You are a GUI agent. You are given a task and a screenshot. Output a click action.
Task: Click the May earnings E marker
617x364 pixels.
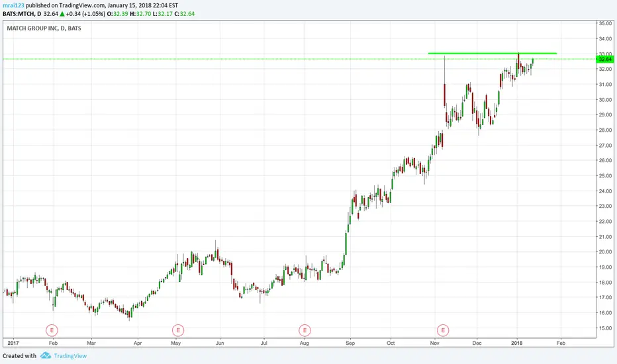pos(178,330)
